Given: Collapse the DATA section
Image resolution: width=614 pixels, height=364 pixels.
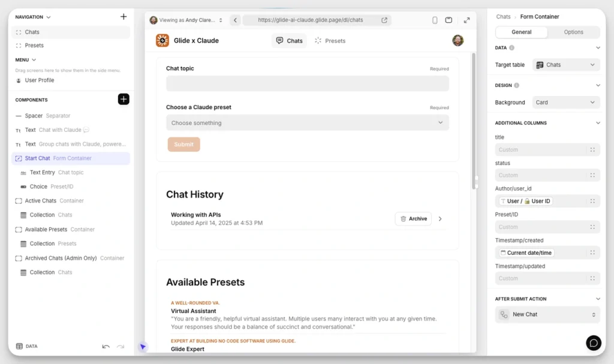Looking at the screenshot, I should click(598, 48).
